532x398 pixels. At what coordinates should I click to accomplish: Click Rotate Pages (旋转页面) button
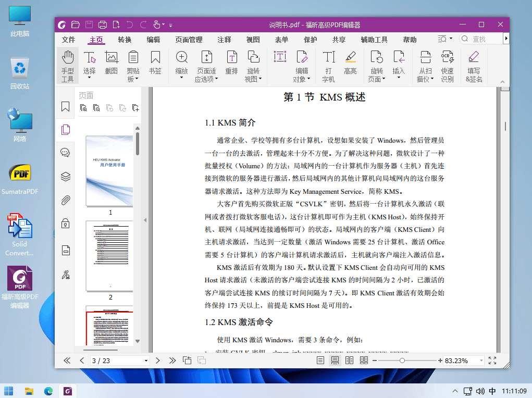(x=377, y=66)
